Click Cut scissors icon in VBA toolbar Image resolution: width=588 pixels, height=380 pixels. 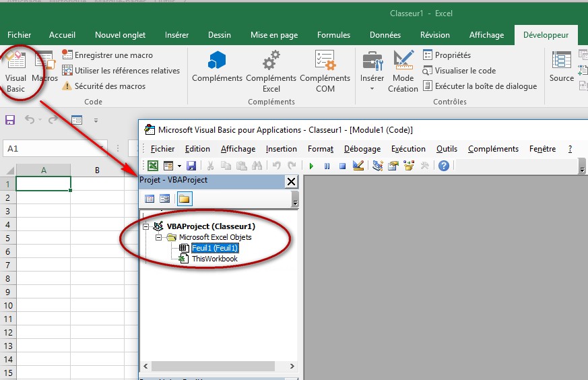210,166
